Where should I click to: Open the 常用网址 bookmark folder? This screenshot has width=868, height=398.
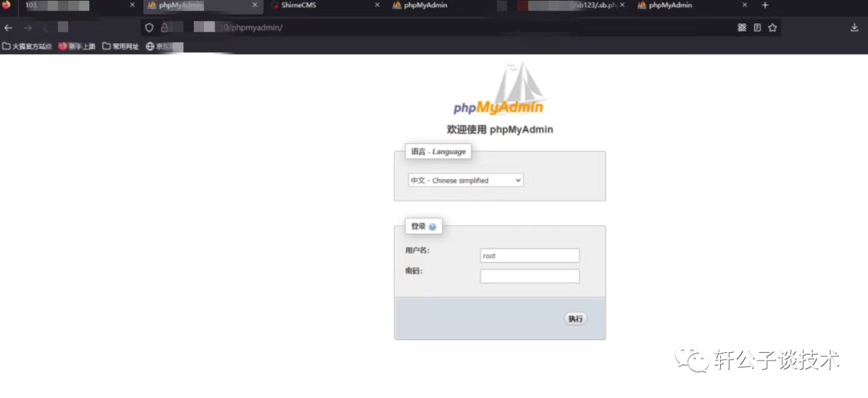click(121, 47)
